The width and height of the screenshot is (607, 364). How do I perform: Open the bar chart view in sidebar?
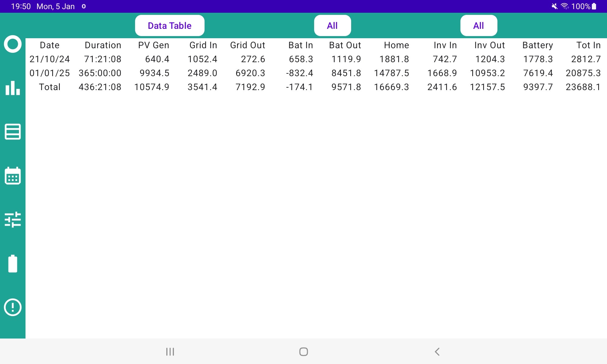click(13, 88)
